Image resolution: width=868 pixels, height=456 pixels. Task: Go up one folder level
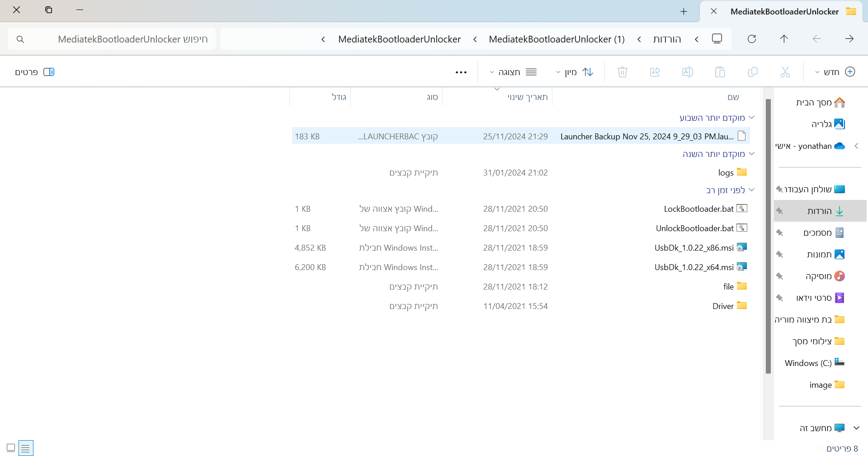click(784, 39)
